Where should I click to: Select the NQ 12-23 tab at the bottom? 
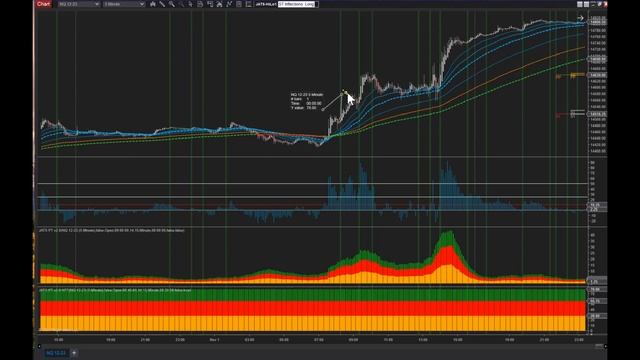(56, 353)
